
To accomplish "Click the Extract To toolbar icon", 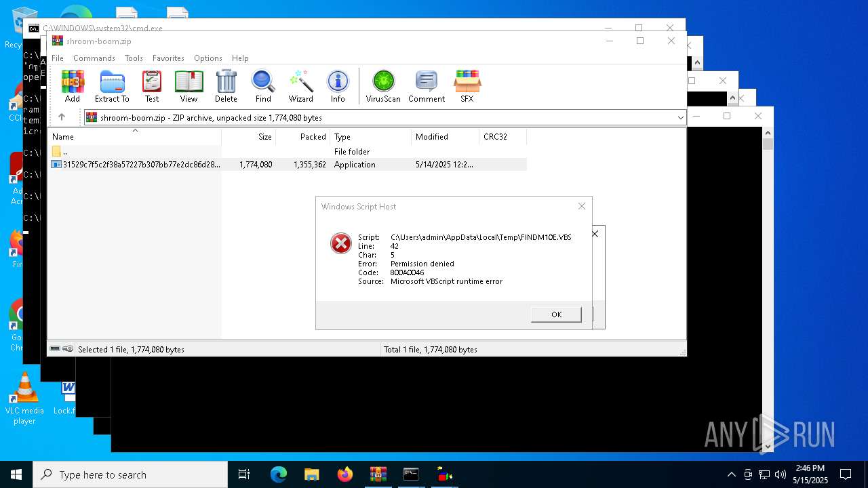I will 112,86.
